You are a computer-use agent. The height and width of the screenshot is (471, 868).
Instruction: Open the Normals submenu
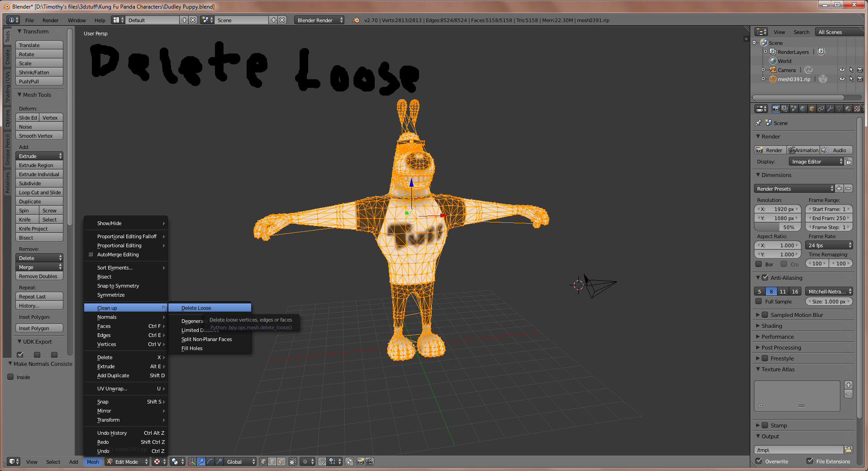pyautogui.click(x=126, y=317)
